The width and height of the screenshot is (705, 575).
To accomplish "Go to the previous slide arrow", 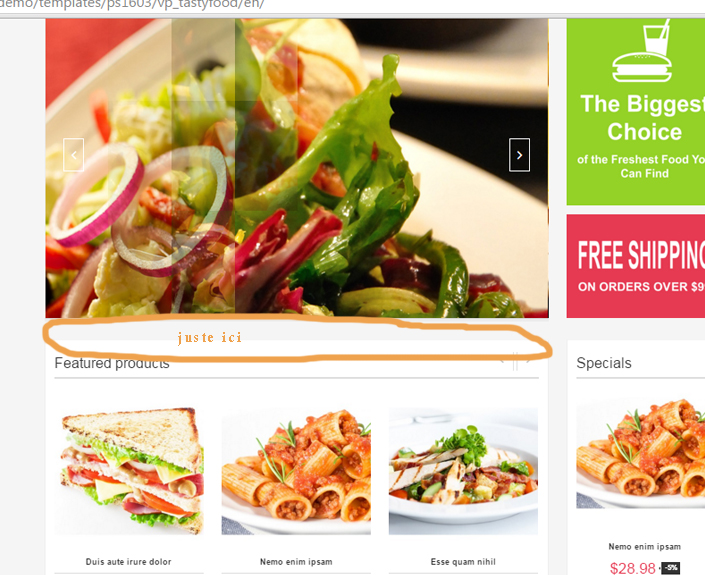I will 74,155.
